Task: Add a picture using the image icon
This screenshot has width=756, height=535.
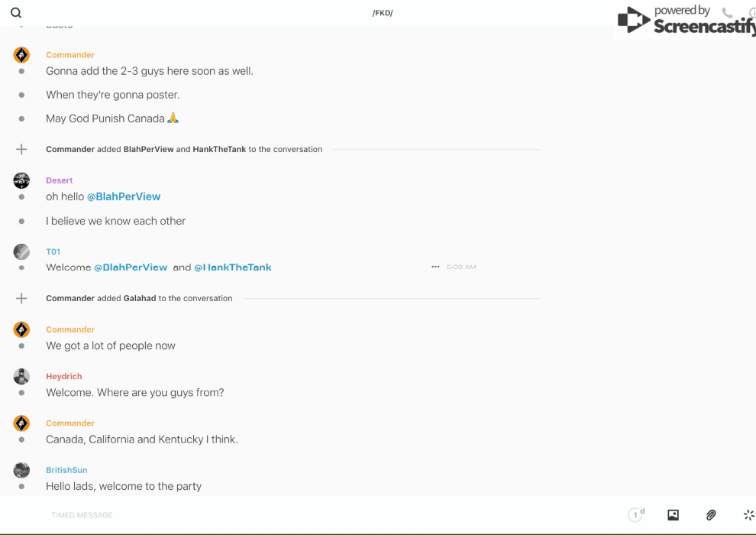Action: coord(673,515)
